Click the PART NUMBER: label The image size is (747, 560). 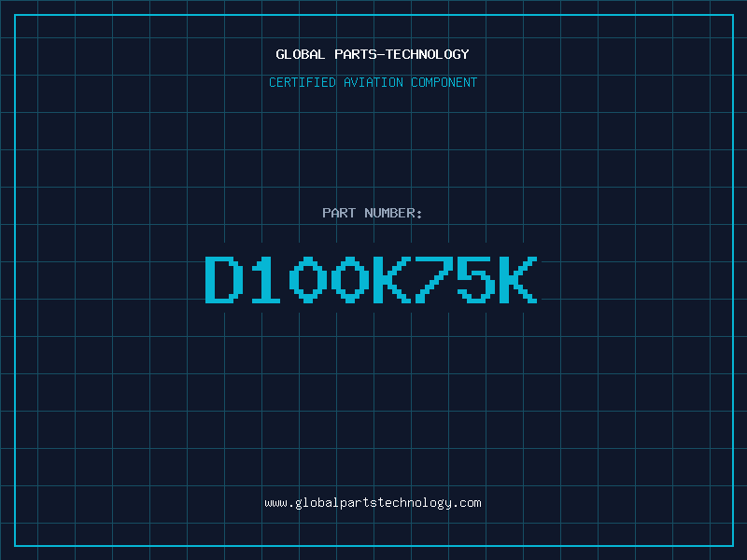click(373, 213)
